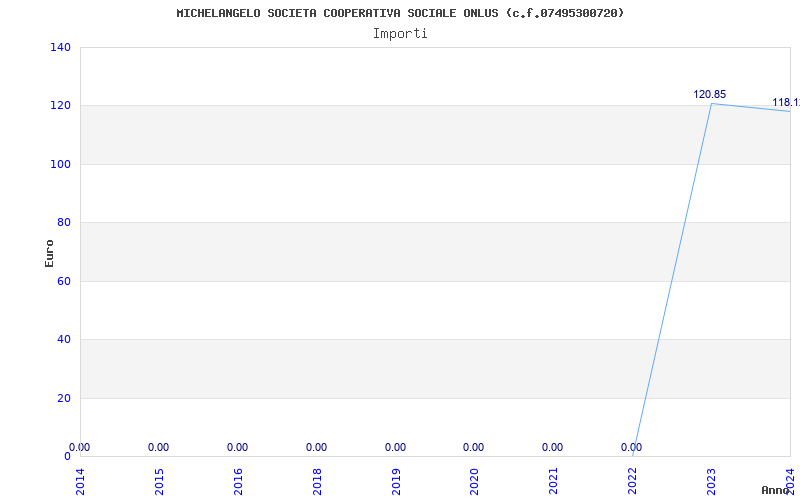
Task: Select the 100 y-axis tick label
Action: (x=60, y=164)
